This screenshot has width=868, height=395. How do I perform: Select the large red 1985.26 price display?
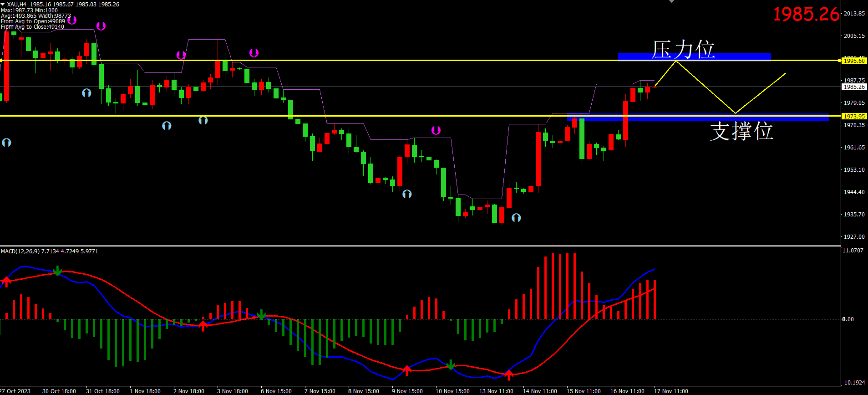click(806, 15)
